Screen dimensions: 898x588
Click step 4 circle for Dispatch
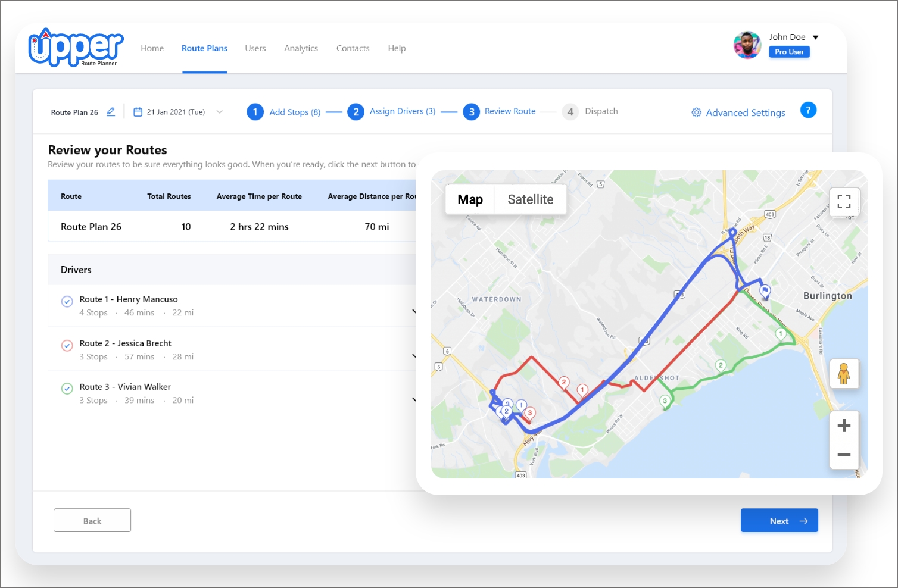click(x=570, y=111)
